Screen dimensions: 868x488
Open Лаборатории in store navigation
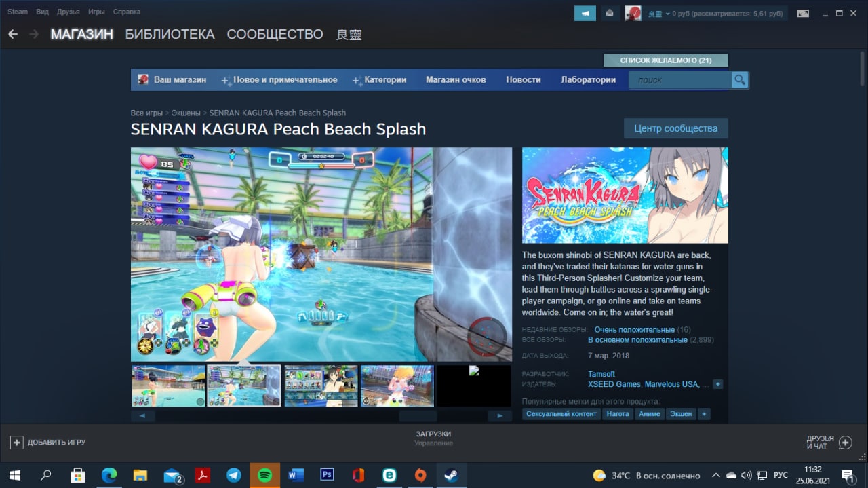pos(588,80)
